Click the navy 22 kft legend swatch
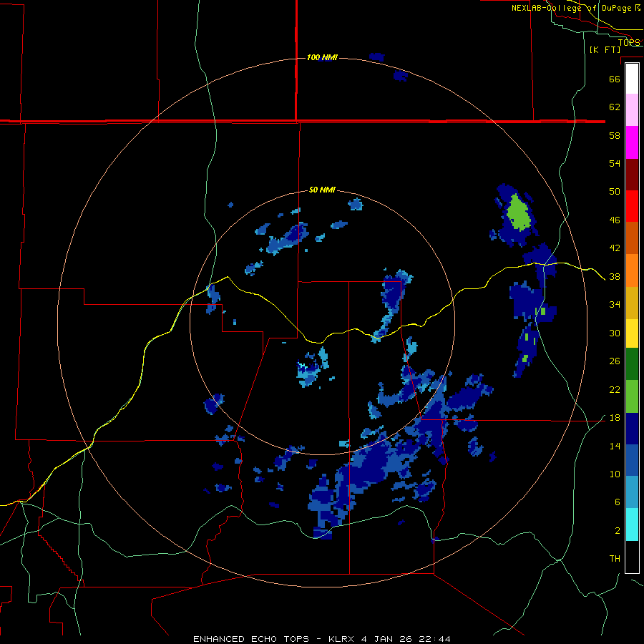Viewport: 644px width, 644px height. 632,429
